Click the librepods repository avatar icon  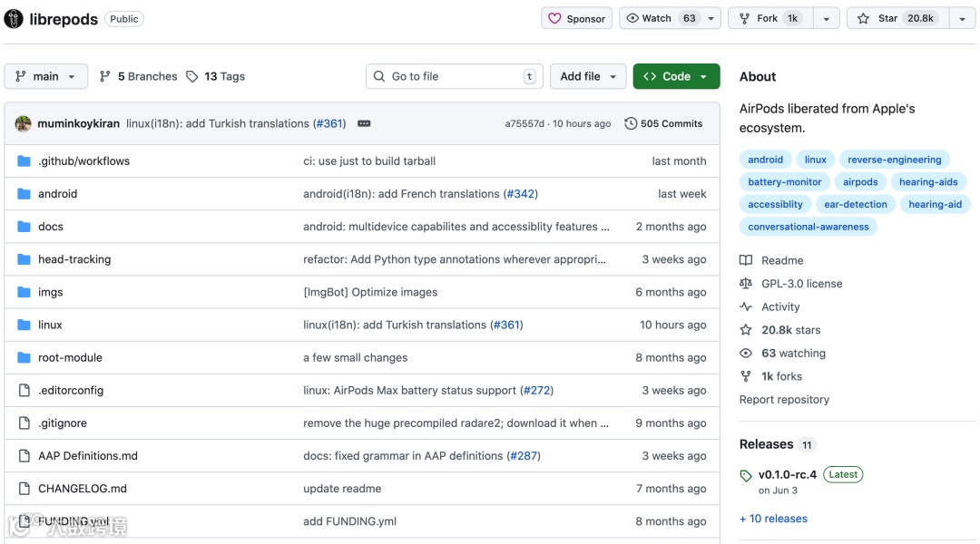coord(14,18)
